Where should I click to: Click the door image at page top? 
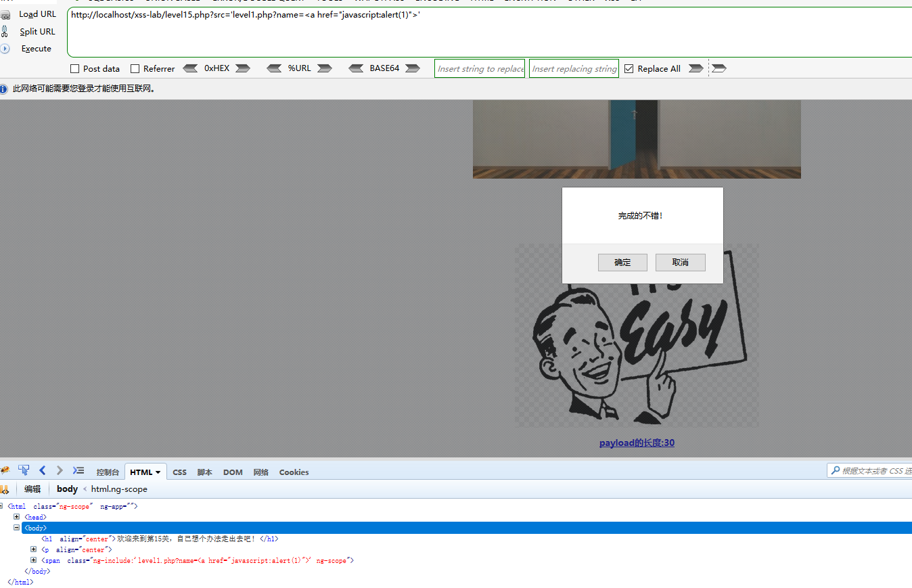click(637, 139)
